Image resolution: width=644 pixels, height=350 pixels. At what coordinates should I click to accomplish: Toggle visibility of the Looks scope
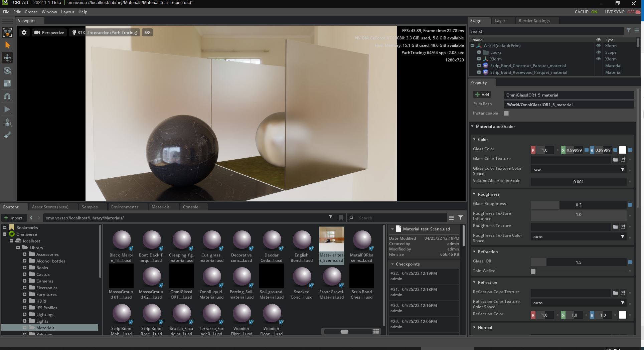[x=598, y=52]
